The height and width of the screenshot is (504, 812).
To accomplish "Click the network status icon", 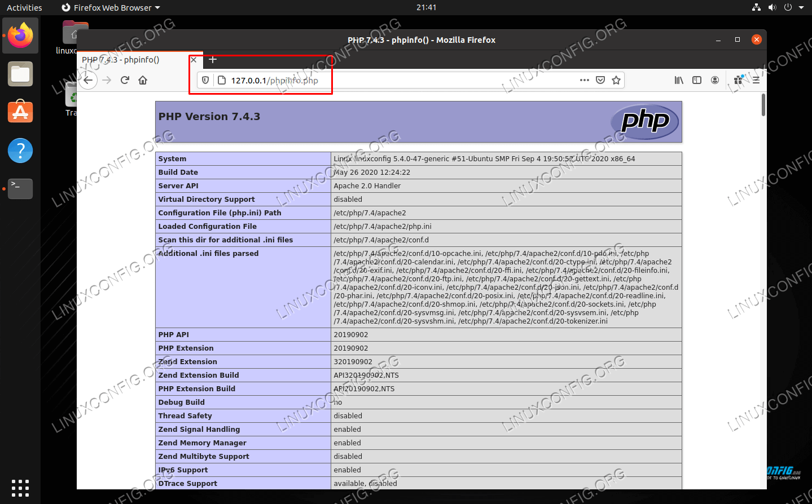I will click(x=757, y=7).
